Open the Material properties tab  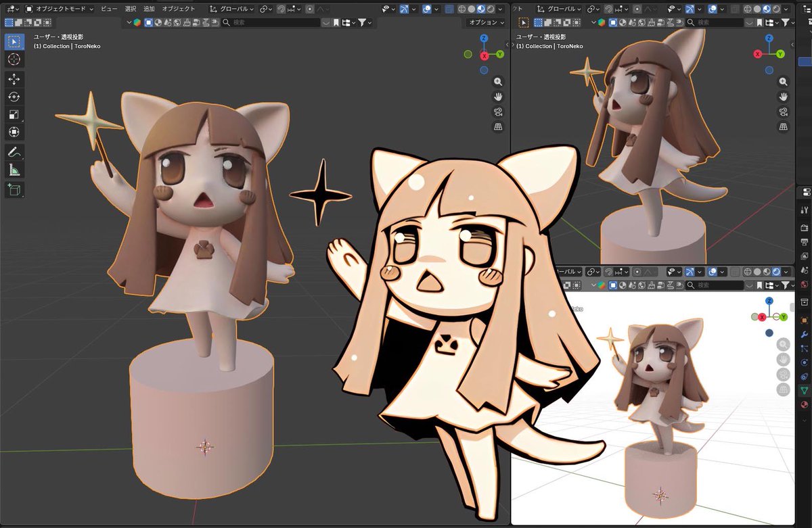pyautogui.click(x=805, y=404)
